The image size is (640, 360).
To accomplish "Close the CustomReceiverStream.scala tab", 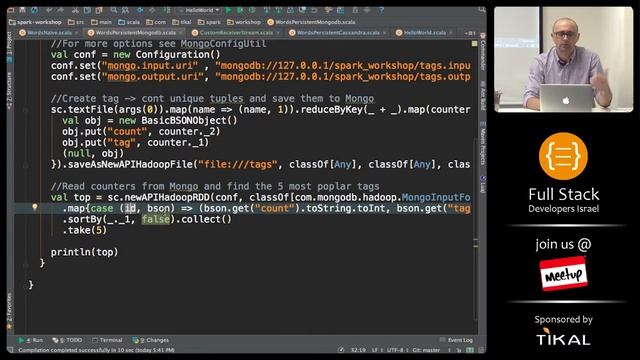I will pyautogui.click(x=278, y=33).
